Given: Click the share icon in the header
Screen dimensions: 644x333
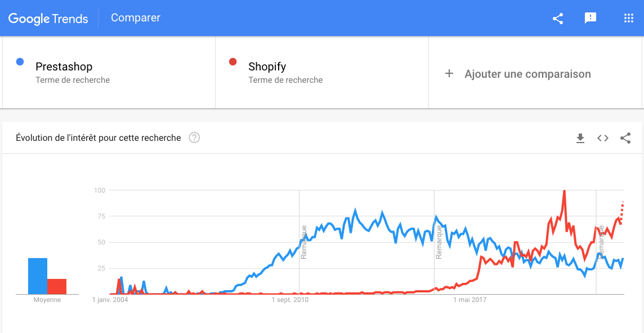Looking at the screenshot, I should tap(558, 19).
